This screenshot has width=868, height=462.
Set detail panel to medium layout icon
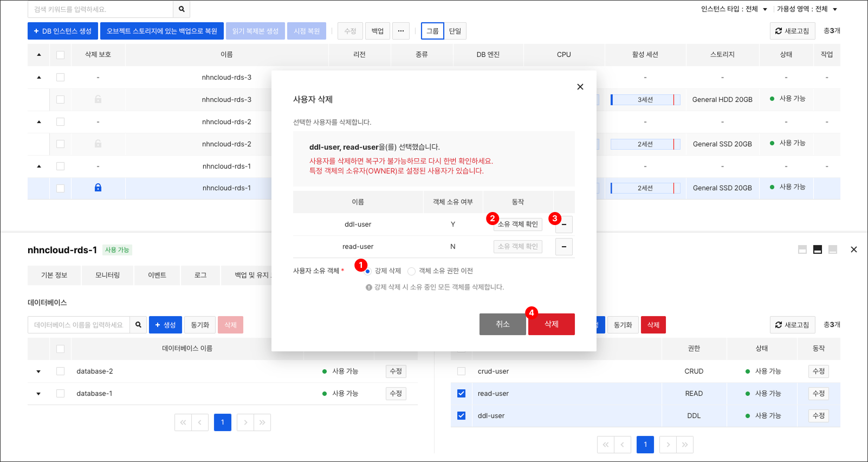pyautogui.click(x=818, y=249)
